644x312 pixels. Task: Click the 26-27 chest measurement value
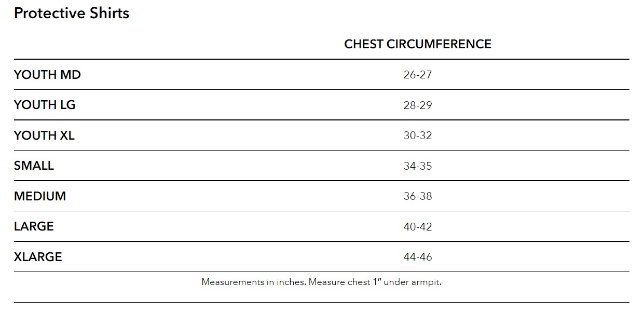click(x=417, y=75)
